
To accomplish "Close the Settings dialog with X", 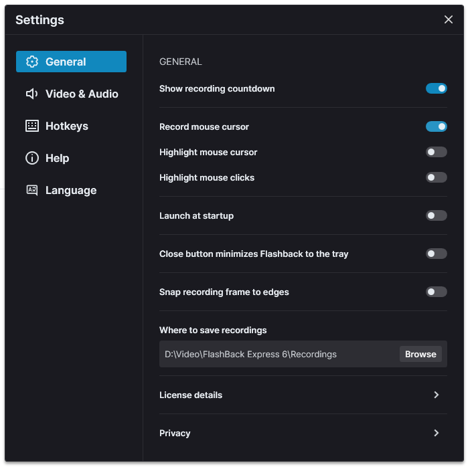I will point(449,19).
